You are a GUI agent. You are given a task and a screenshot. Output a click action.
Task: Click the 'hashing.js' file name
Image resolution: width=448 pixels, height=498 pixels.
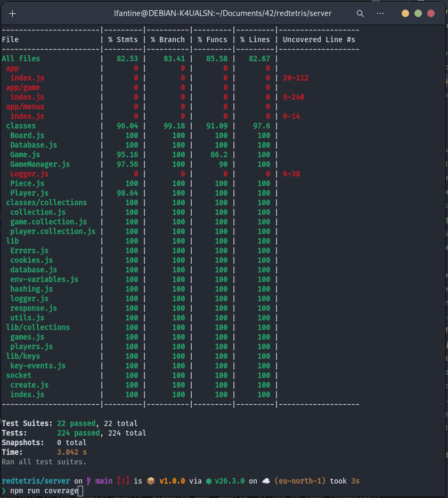[x=31, y=289]
